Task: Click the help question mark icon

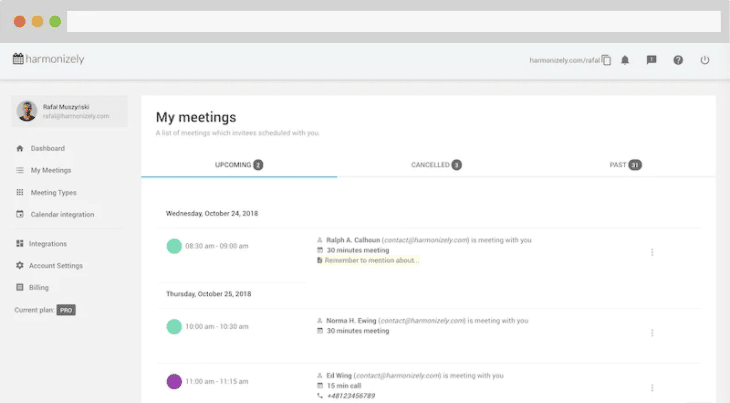Action: 678,60
